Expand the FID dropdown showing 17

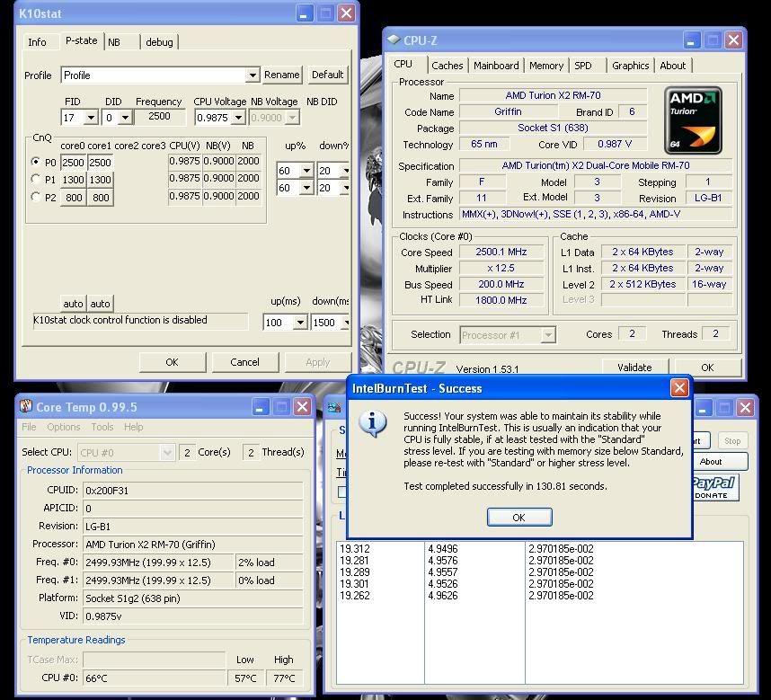point(91,118)
